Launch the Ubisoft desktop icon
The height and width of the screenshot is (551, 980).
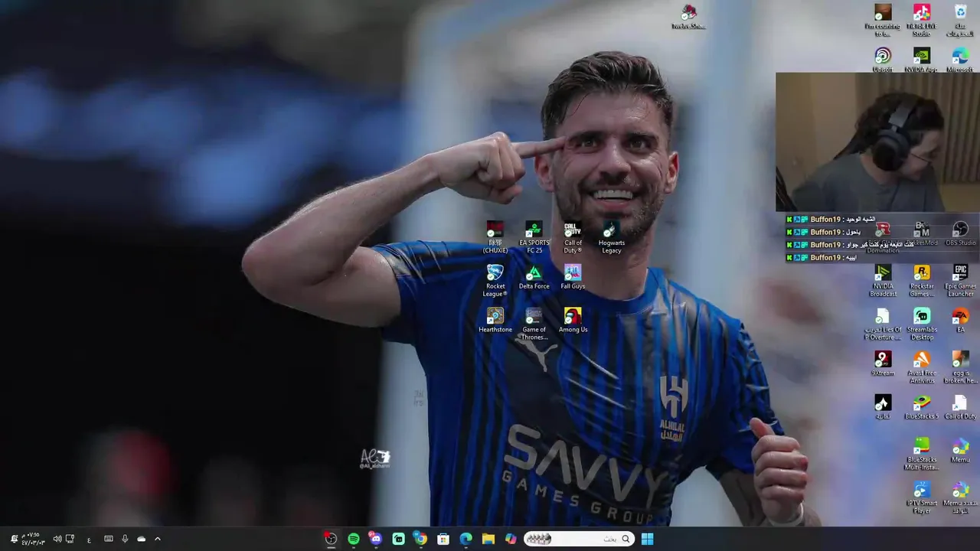point(883,60)
